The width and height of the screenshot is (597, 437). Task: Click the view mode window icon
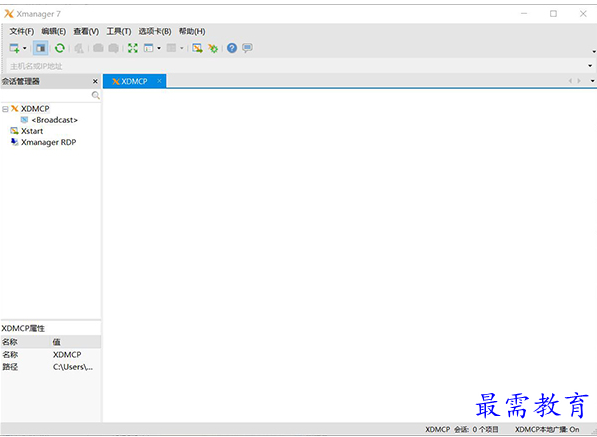[x=148, y=48]
